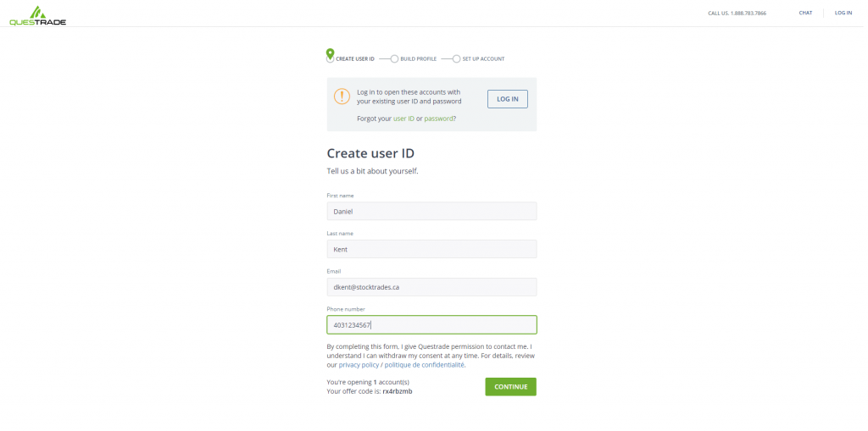Image resolution: width=868 pixels, height=431 pixels.
Task: Click the green location pin step marker
Action: pos(330,55)
